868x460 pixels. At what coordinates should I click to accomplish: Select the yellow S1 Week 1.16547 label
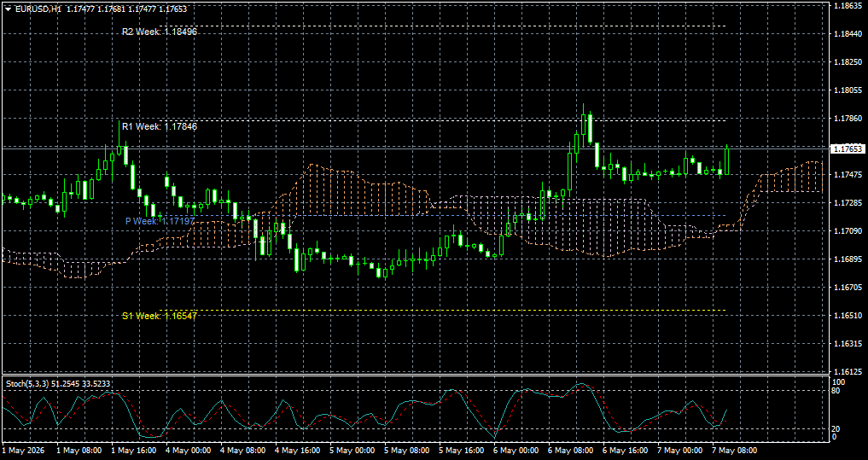pos(160,316)
